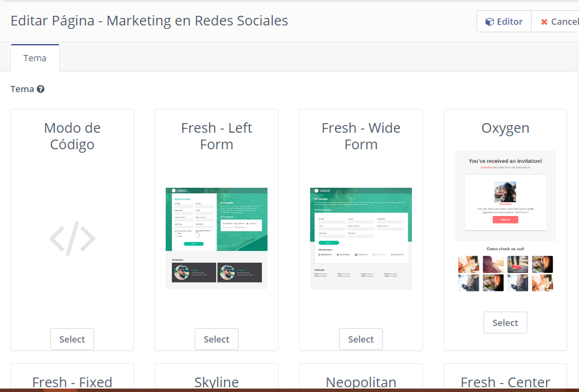579x392 pixels.
Task: Select the Fresh - Left Form theme
Action: click(217, 339)
